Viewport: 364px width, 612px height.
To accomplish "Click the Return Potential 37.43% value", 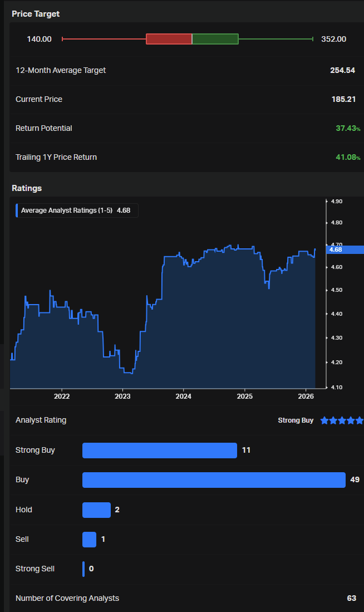I will (348, 129).
